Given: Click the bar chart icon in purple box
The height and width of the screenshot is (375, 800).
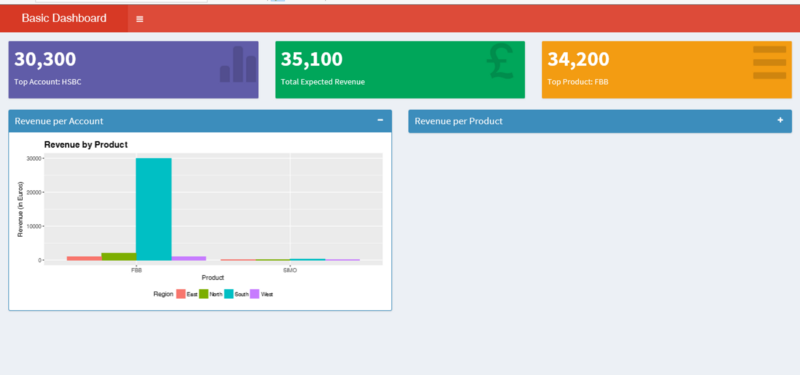Looking at the screenshot, I should point(238,64).
